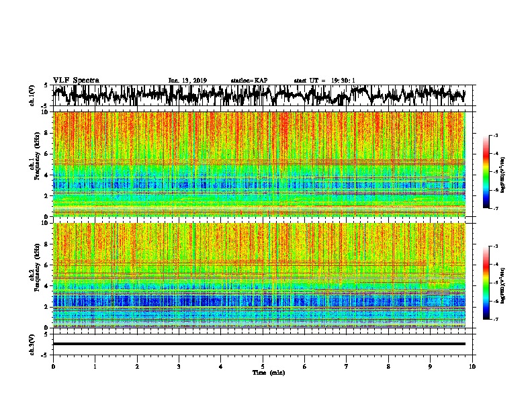Click the time axis tick label "2"

pyautogui.click(x=137, y=367)
